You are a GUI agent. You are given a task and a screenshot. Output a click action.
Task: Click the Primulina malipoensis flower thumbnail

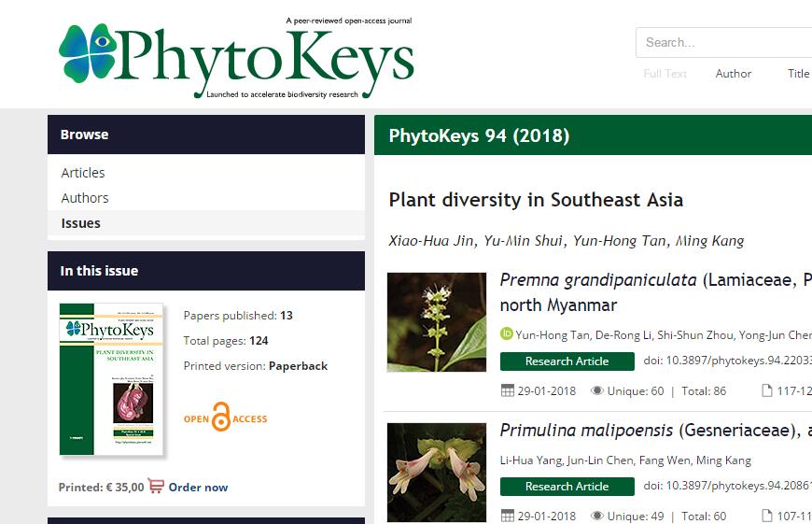point(437,472)
